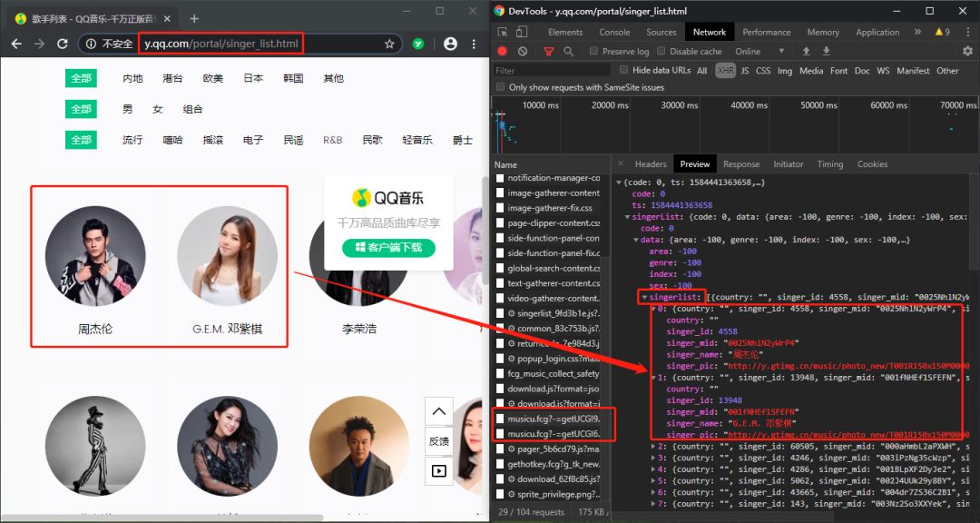Toggle the XHR request type filter
Viewport: 980px width, 523px height.
point(725,71)
